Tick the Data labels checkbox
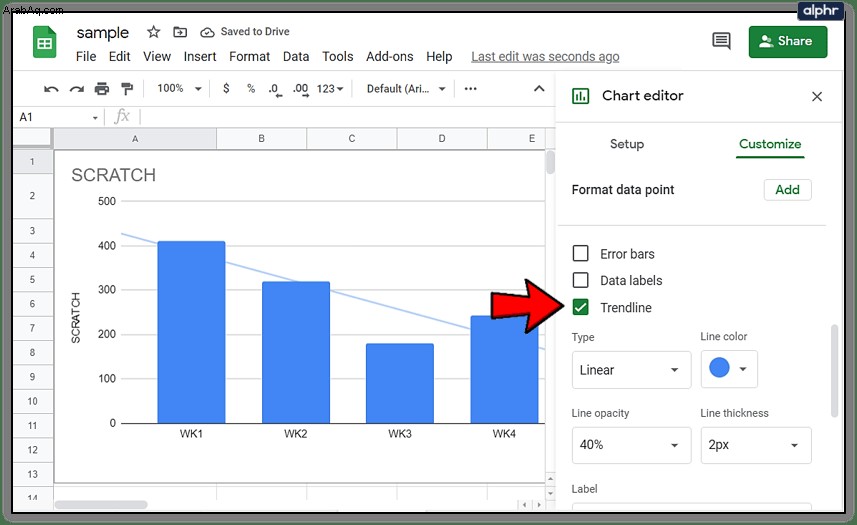The height and width of the screenshot is (525, 857). tap(580, 280)
